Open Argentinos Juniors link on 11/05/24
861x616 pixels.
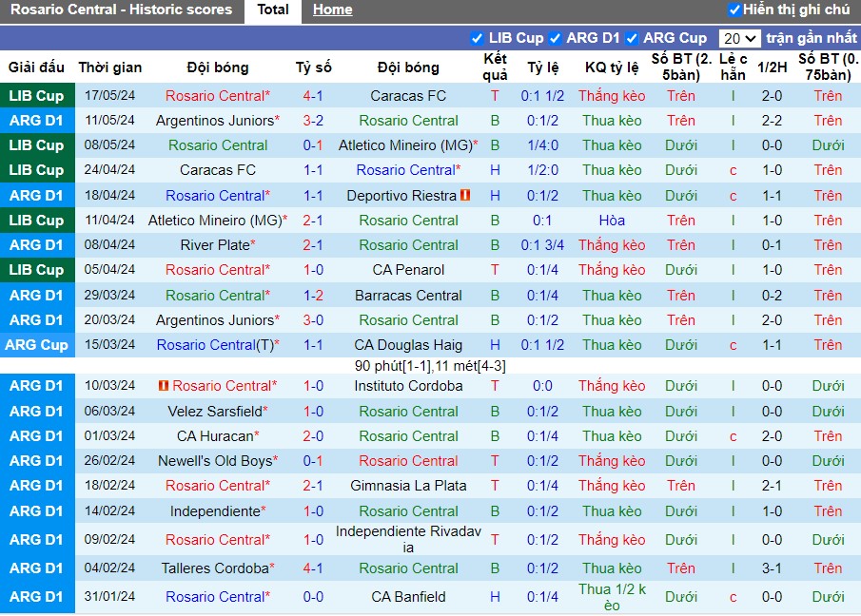pos(215,121)
